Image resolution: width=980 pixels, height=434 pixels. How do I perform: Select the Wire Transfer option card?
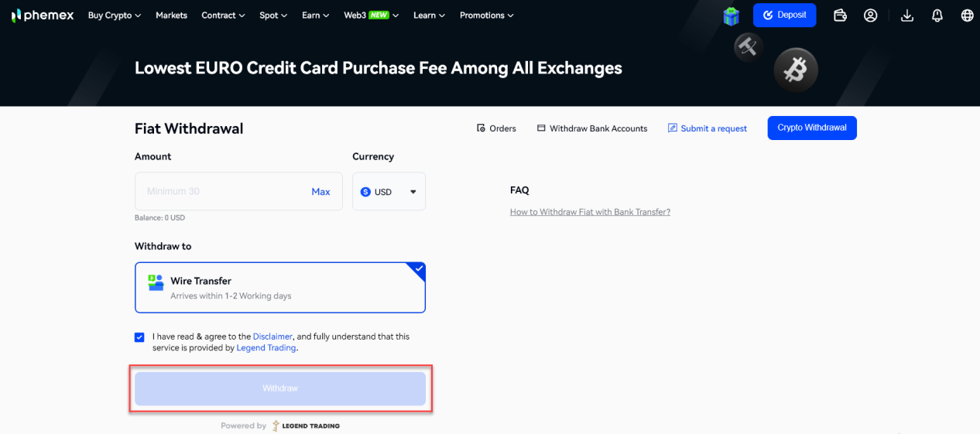(280, 288)
